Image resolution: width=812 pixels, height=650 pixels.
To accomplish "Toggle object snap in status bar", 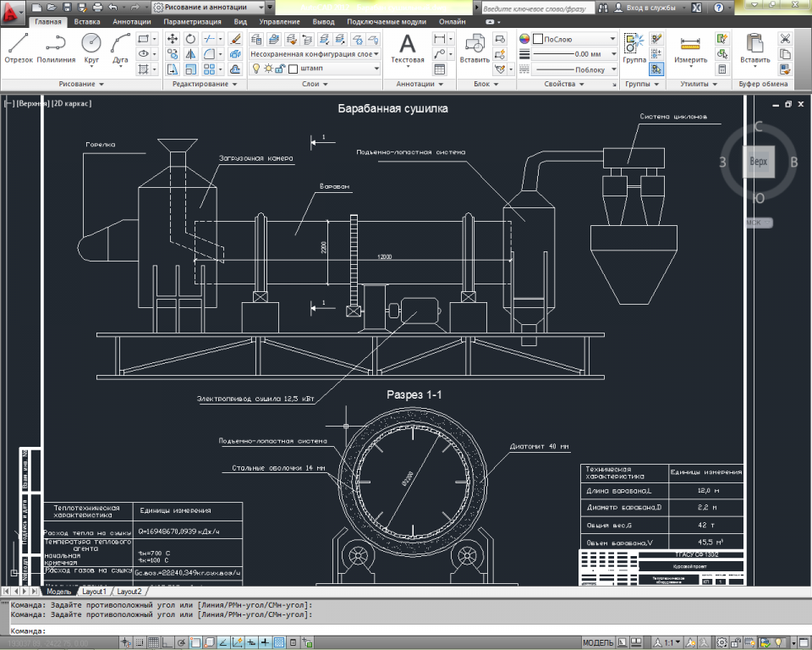I will [x=195, y=642].
